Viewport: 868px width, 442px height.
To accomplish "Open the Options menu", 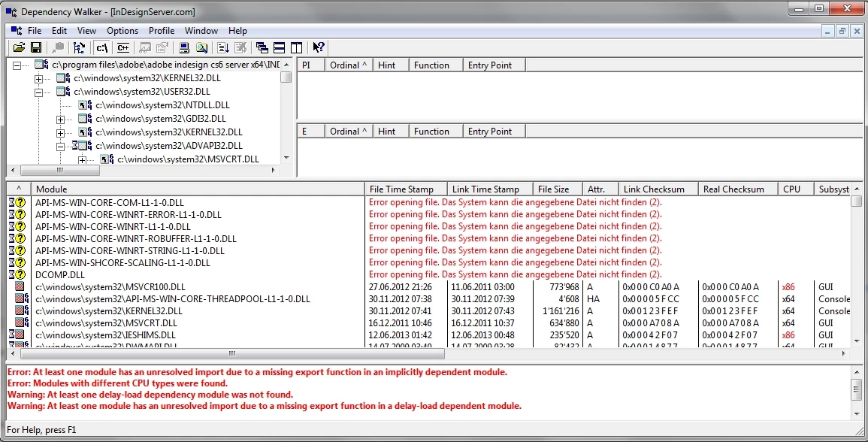I will (x=122, y=31).
